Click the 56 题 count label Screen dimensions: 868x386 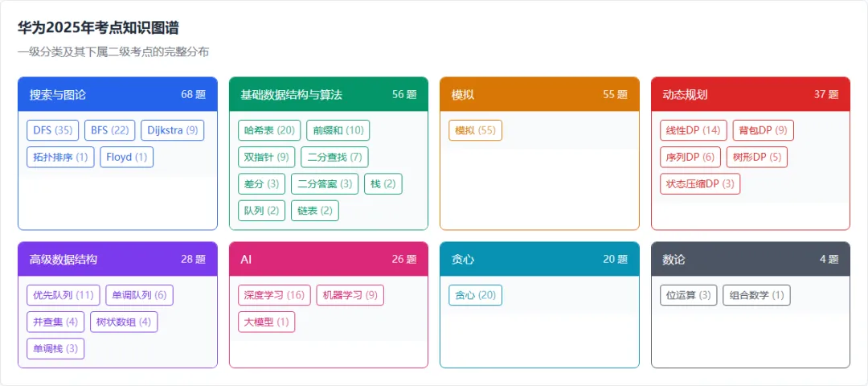point(404,95)
